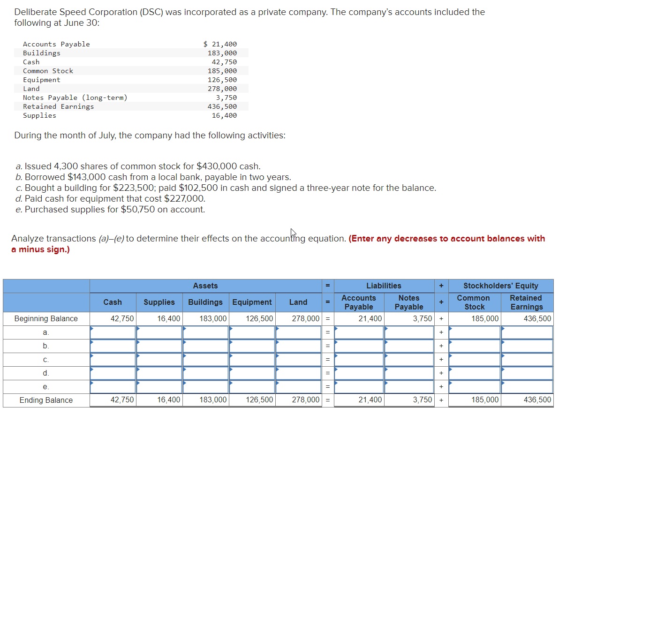Click Retained Earnings input cell in row c

coord(527,360)
